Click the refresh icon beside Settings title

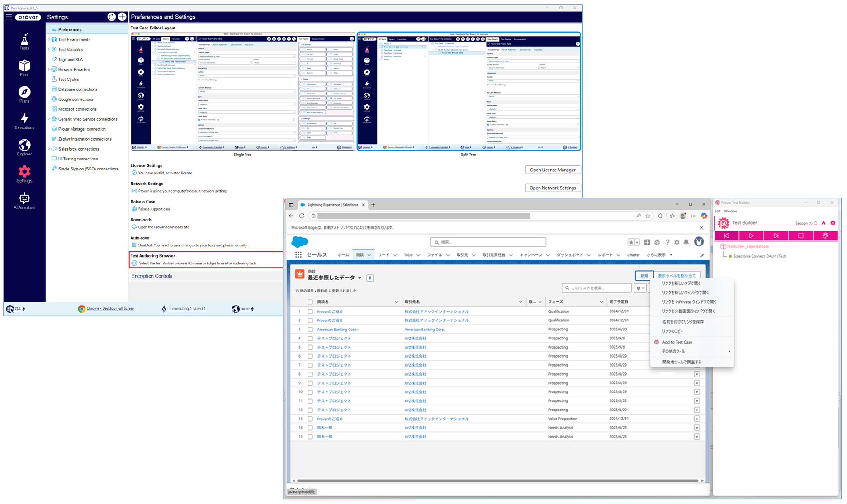click(x=111, y=17)
